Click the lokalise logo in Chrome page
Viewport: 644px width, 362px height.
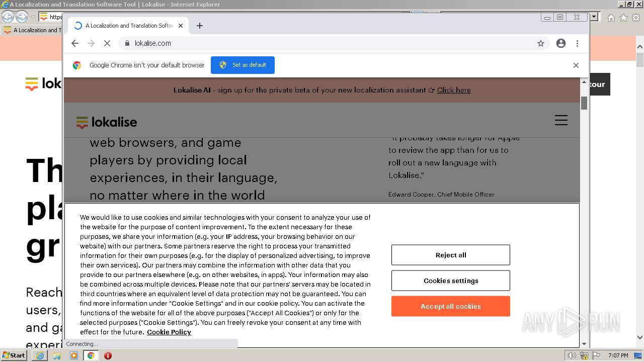(107, 122)
